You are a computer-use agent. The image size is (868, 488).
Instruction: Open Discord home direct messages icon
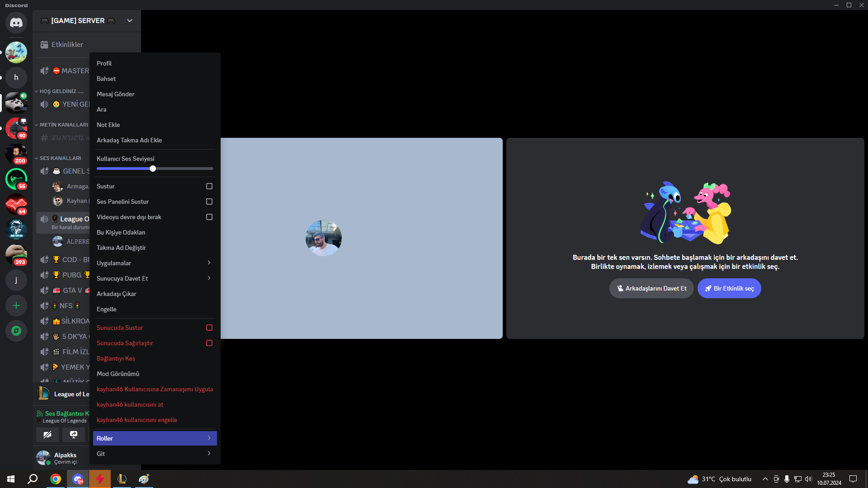(16, 23)
